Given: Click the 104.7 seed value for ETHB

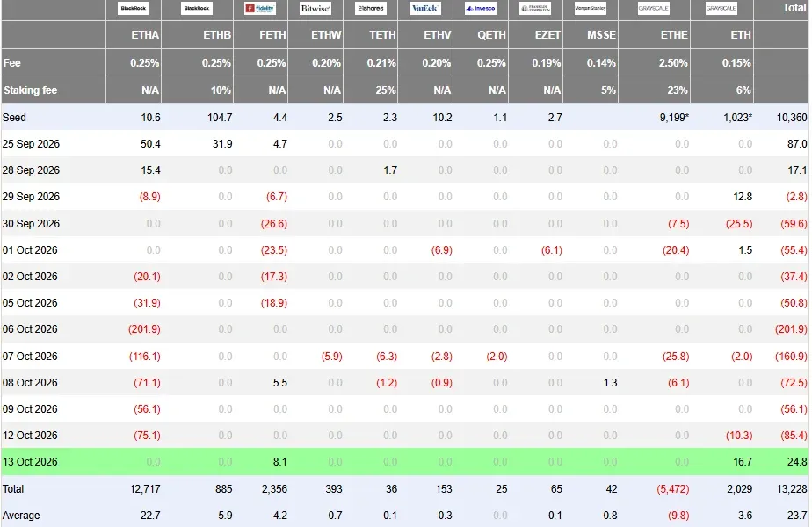Looking at the screenshot, I should pos(220,118).
